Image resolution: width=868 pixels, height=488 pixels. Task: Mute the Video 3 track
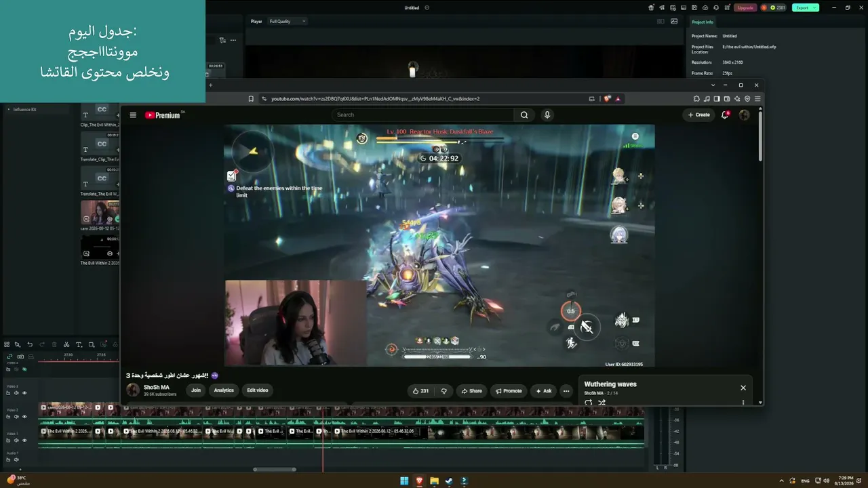[17, 393]
